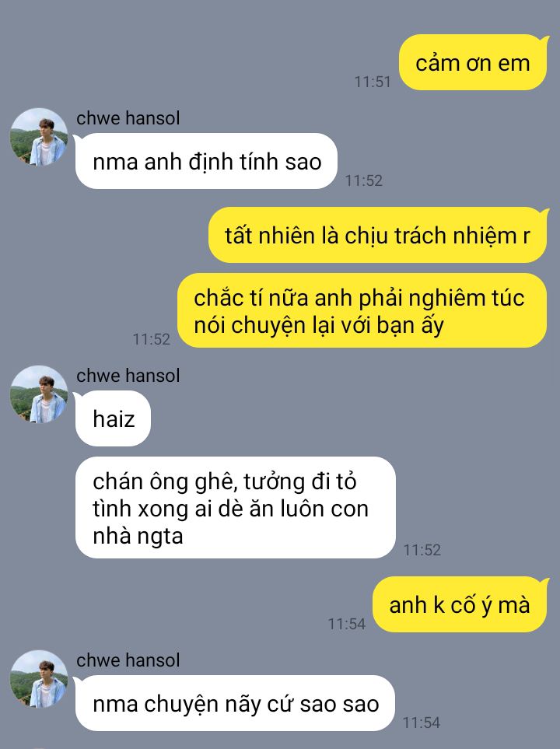Select the 'chắc tí nữa anh phải nghiêm túc' message

[x=362, y=310]
